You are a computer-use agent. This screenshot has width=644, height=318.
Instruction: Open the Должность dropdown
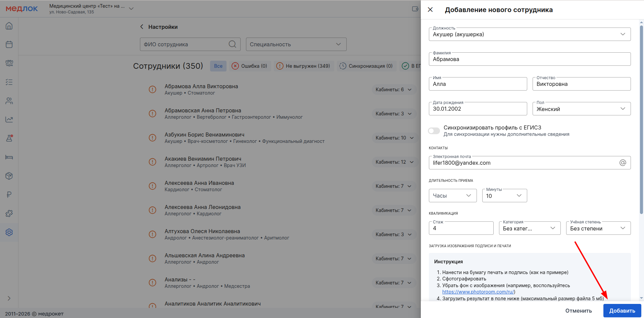529,35
